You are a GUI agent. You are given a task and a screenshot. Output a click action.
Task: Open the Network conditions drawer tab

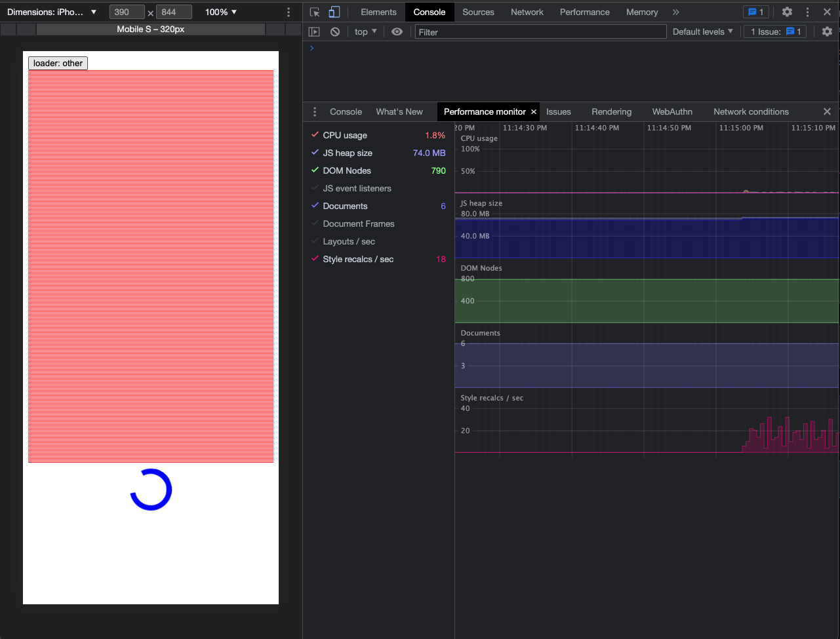pyautogui.click(x=751, y=111)
